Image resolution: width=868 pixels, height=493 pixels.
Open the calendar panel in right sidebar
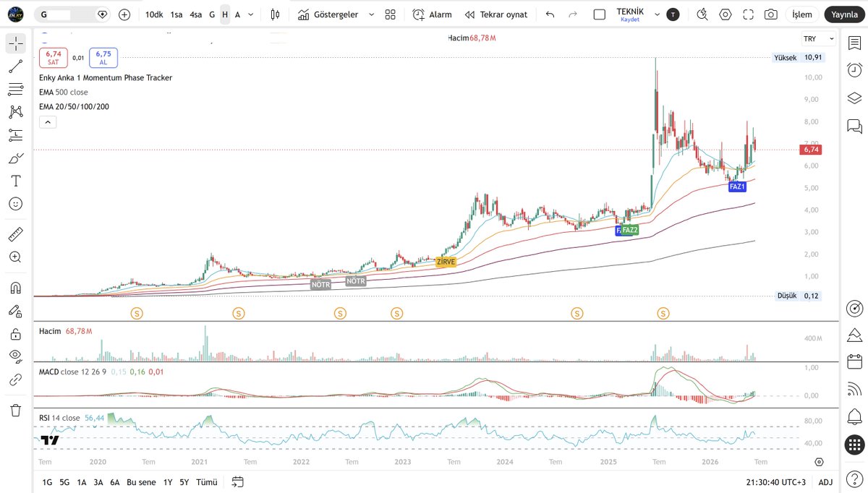pos(854,361)
